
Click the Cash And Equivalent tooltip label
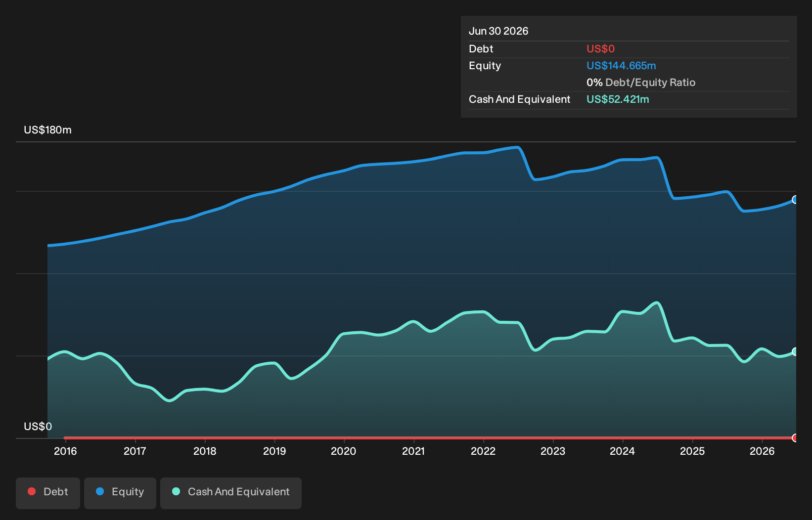pyautogui.click(x=519, y=99)
